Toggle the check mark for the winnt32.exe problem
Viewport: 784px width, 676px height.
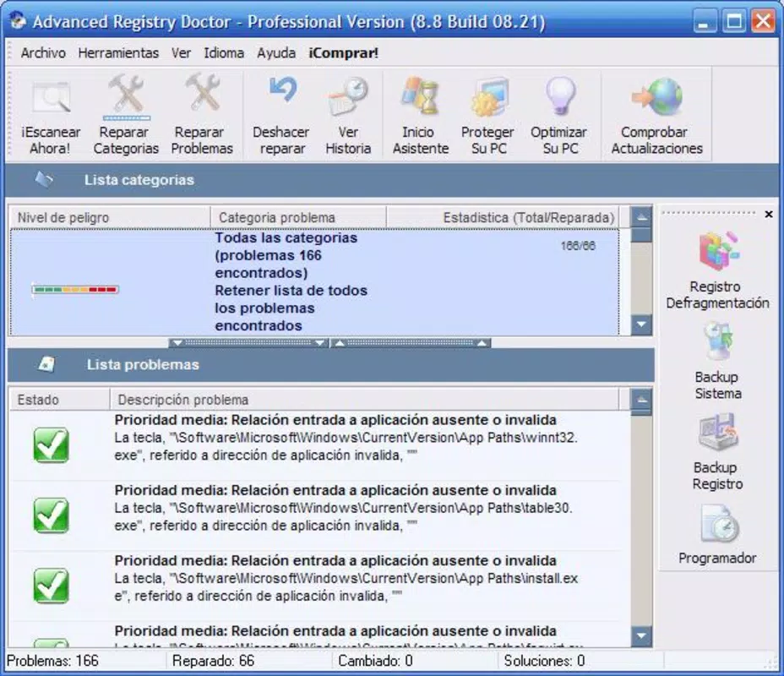pos(51,445)
